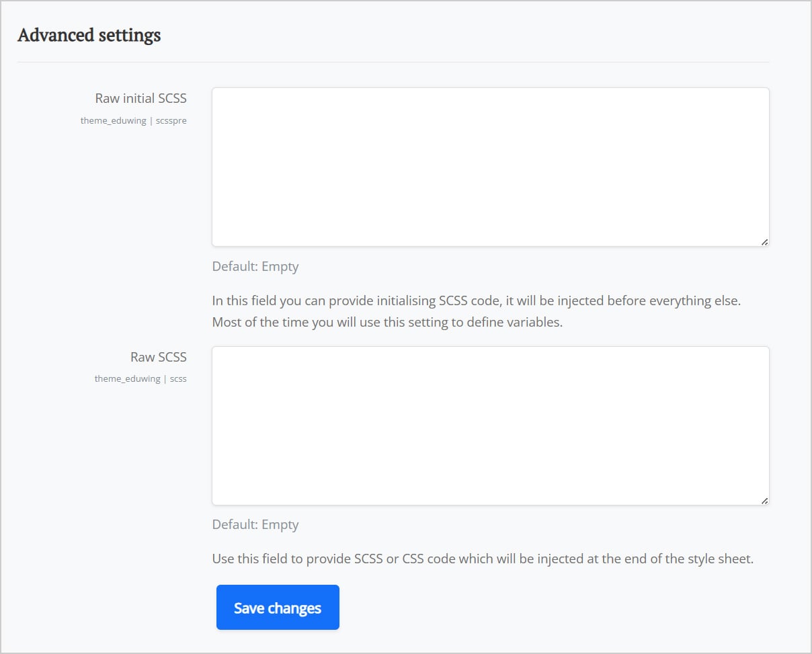Click the Raw initial SCSS field label
This screenshot has height=654, width=812.
coord(140,98)
